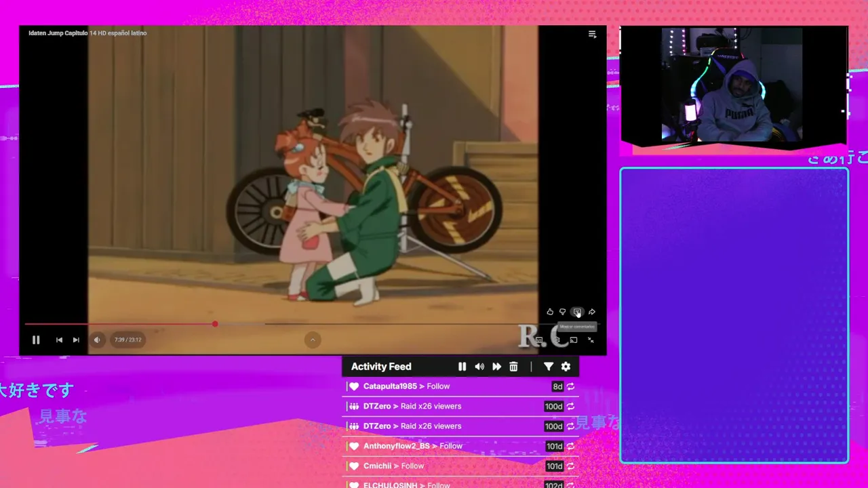Replay the Anthonyflow2_BS follow alert
Image resolution: width=868 pixels, height=488 pixels.
pos(570,446)
